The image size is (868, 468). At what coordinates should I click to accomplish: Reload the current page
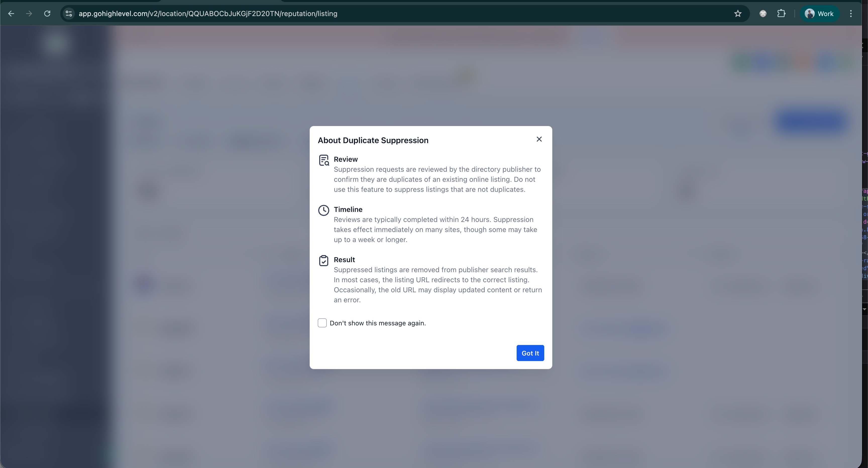tap(47, 14)
